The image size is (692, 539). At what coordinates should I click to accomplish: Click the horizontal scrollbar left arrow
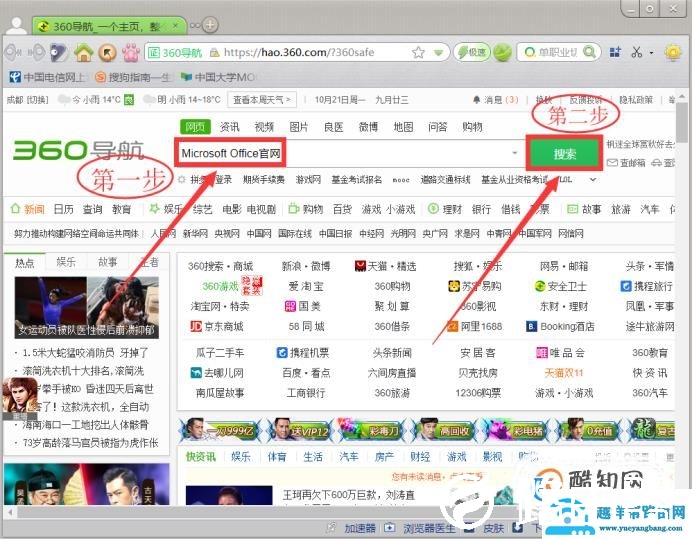10,513
